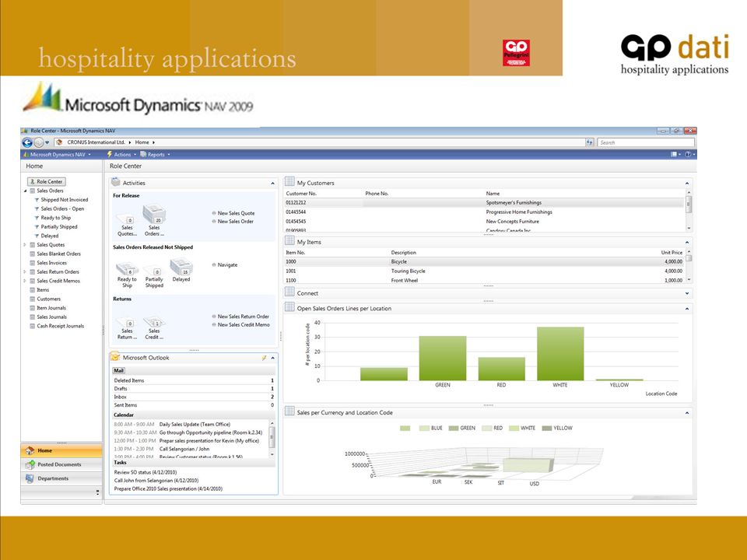Click the Outlook lightning actions icon
Screen dimensions: 747x560
(264, 358)
